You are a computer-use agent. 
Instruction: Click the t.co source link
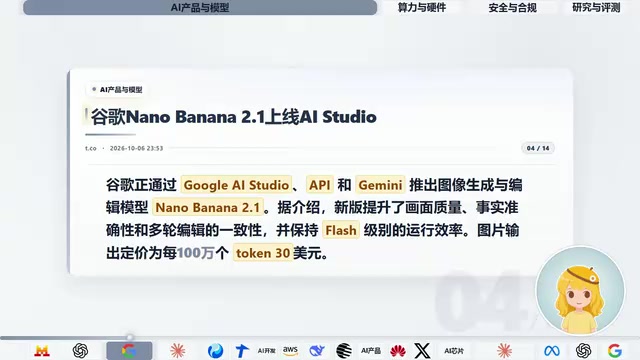(91, 148)
